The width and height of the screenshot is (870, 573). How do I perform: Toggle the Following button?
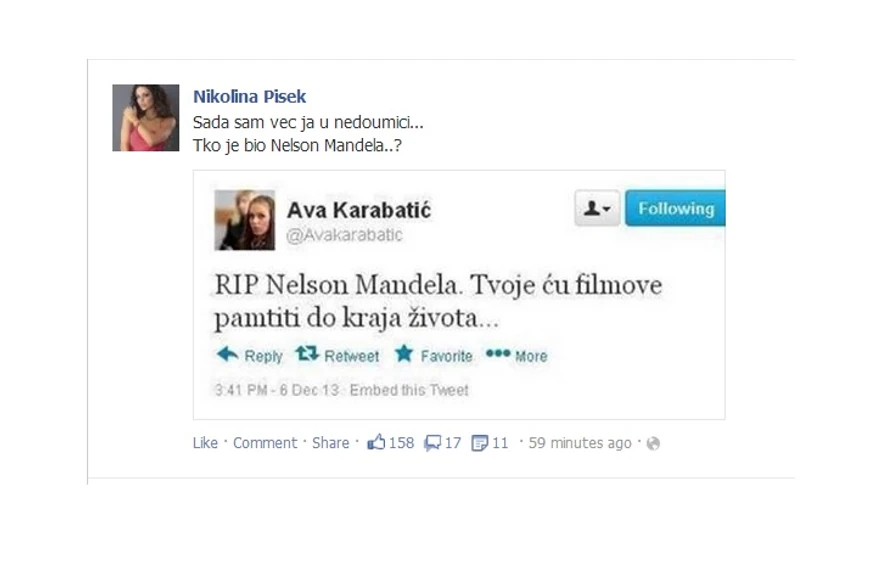coord(675,208)
